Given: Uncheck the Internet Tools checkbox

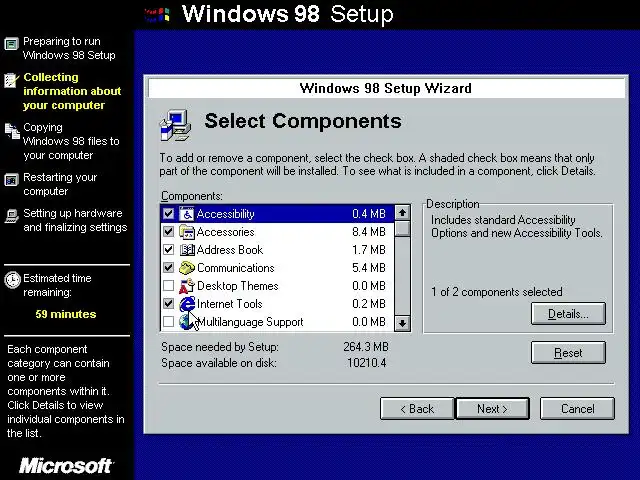Looking at the screenshot, I should (168, 303).
